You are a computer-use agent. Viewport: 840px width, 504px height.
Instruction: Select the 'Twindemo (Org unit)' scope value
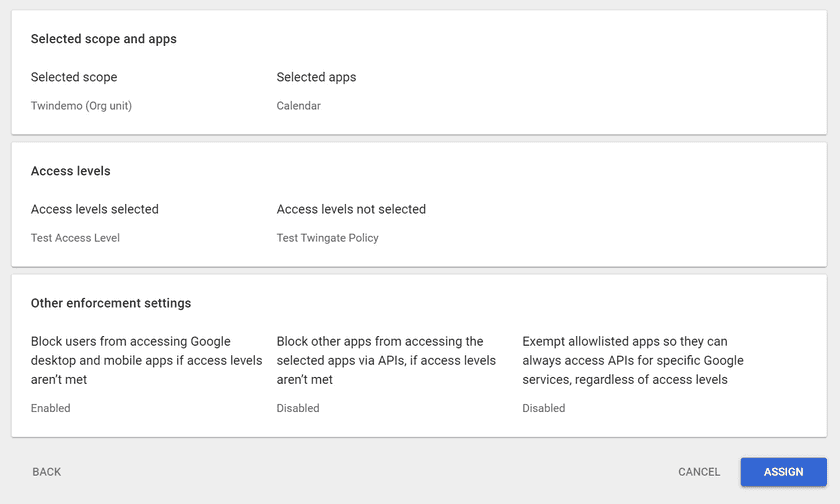tap(81, 106)
